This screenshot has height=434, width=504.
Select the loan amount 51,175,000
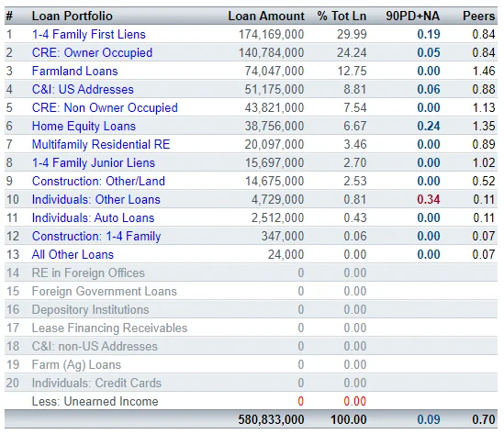click(x=274, y=89)
